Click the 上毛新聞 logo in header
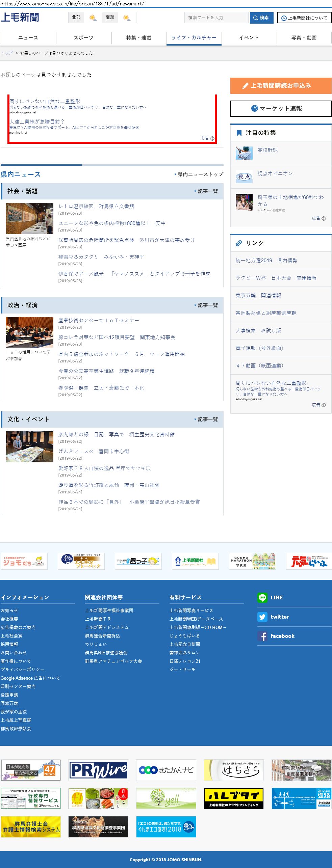This screenshot has width=332, height=868. pos(20,18)
